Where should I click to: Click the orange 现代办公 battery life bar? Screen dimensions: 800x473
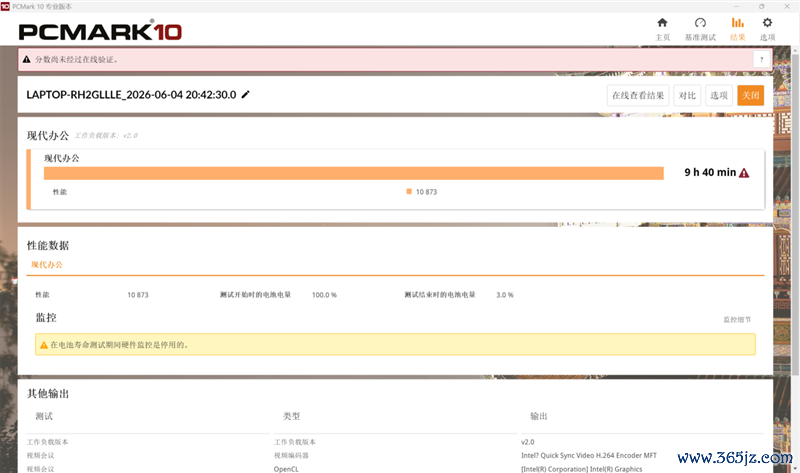pos(354,173)
